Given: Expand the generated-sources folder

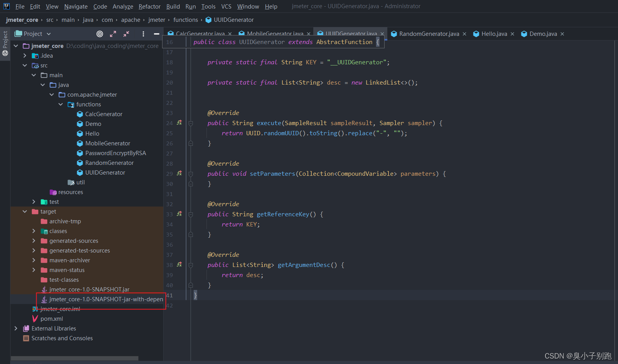Looking at the screenshot, I should pos(34,241).
